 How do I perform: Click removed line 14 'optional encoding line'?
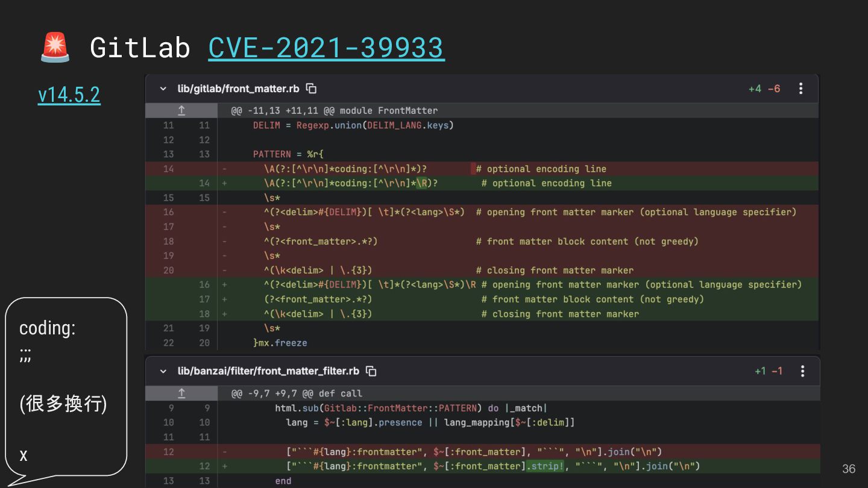coord(482,169)
